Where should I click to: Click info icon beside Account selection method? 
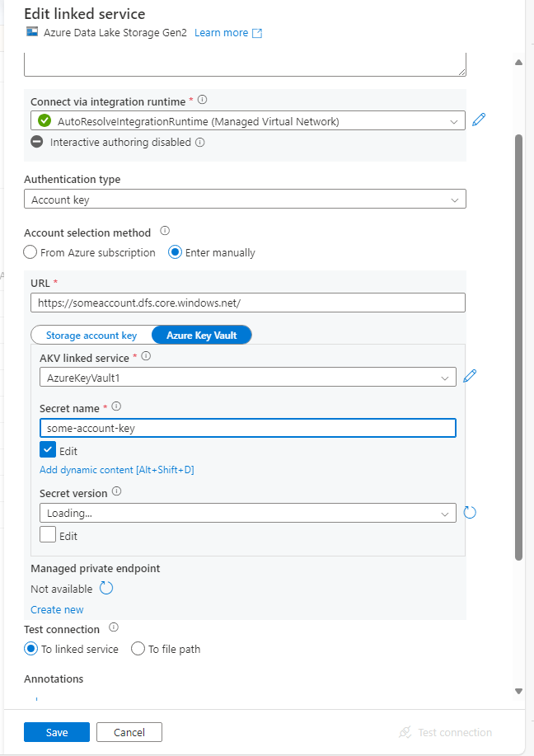[x=164, y=232]
